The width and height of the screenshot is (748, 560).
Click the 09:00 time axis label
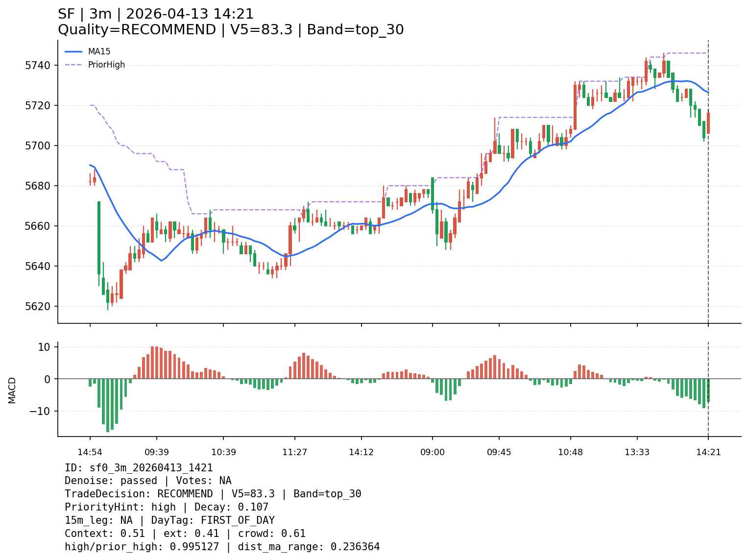pyautogui.click(x=433, y=452)
